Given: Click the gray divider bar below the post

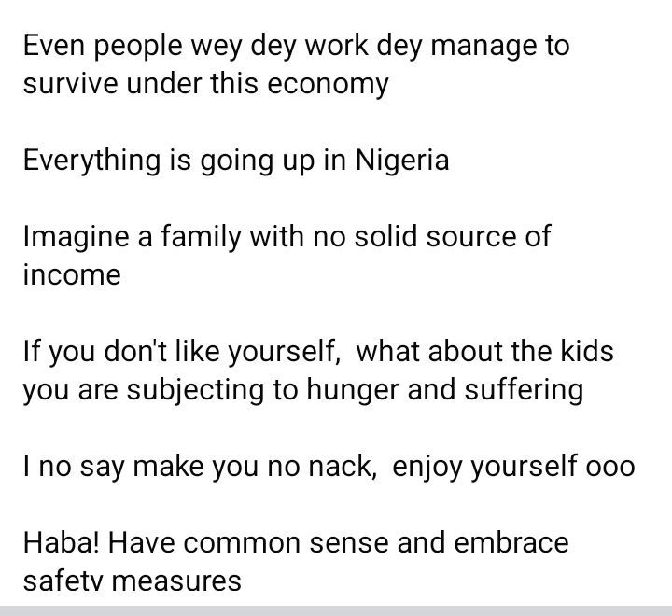Looking at the screenshot, I should coord(336,609).
